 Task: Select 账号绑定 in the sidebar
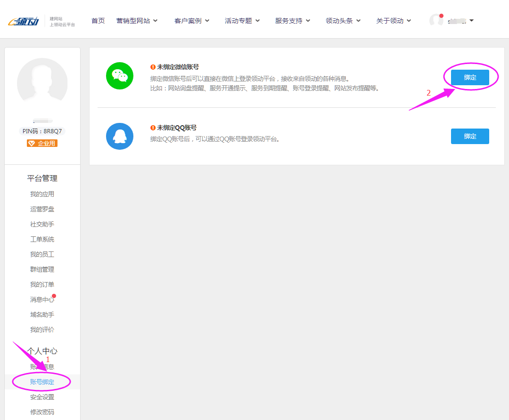[x=42, y=381]
